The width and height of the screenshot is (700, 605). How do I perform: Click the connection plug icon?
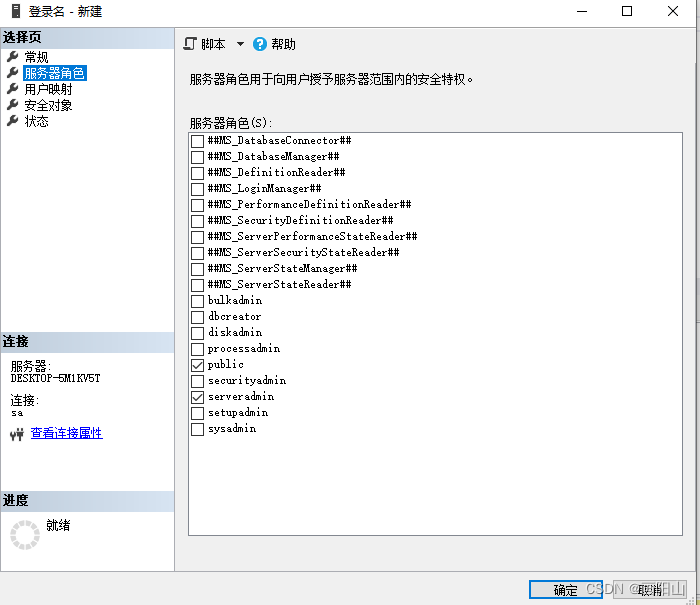point(17,434)
